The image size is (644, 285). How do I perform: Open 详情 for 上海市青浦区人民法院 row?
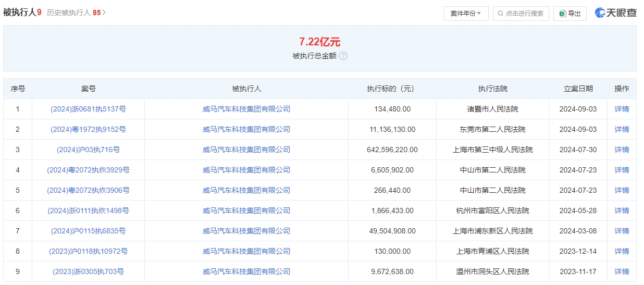point(622,251)
